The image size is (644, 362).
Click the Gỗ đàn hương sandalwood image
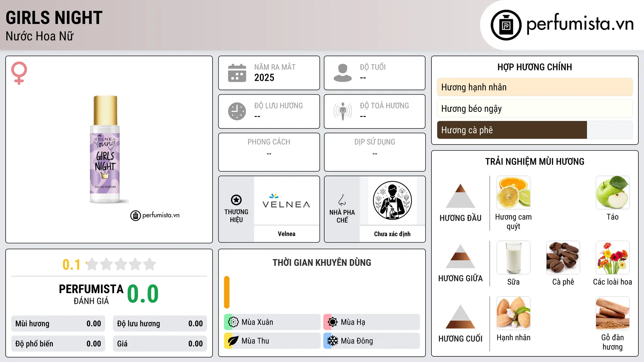(x=613, y=313)
